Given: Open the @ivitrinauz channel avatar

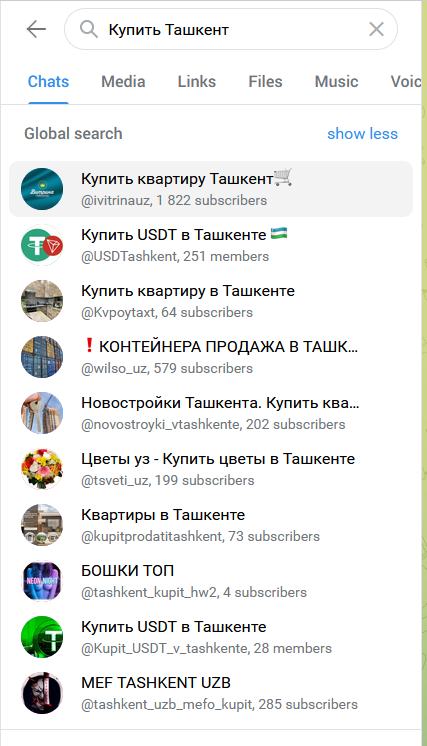Looking at the screenshot, I should click(x=42, y=189).
